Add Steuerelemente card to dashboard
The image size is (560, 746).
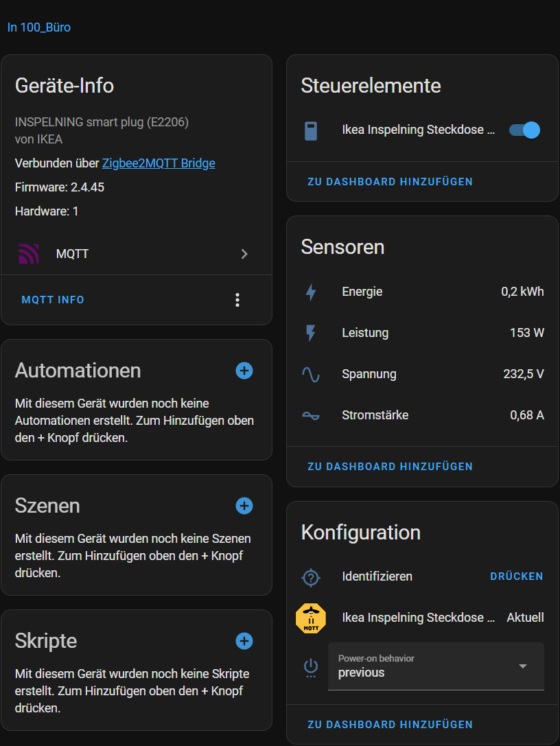[390, 182]
